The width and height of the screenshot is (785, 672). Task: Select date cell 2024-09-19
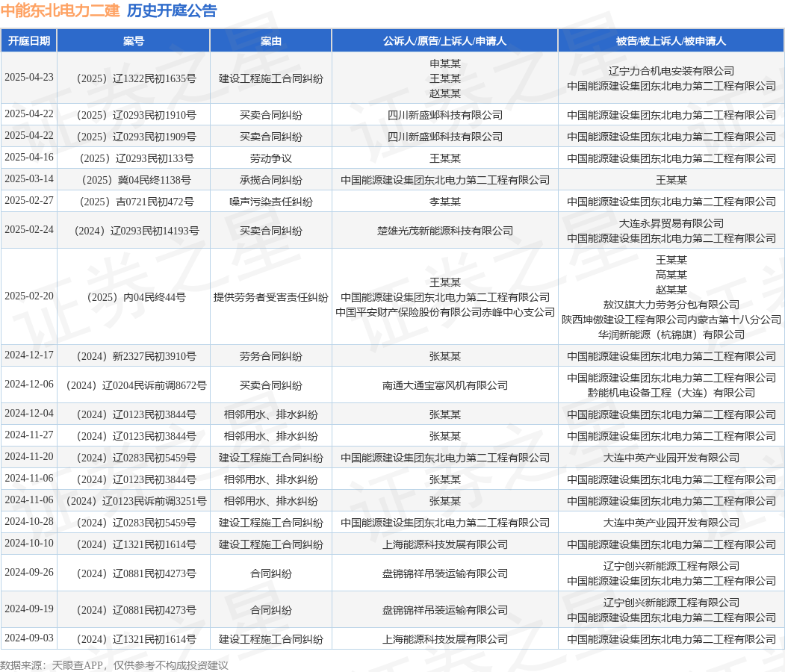(x=29, y=609)
